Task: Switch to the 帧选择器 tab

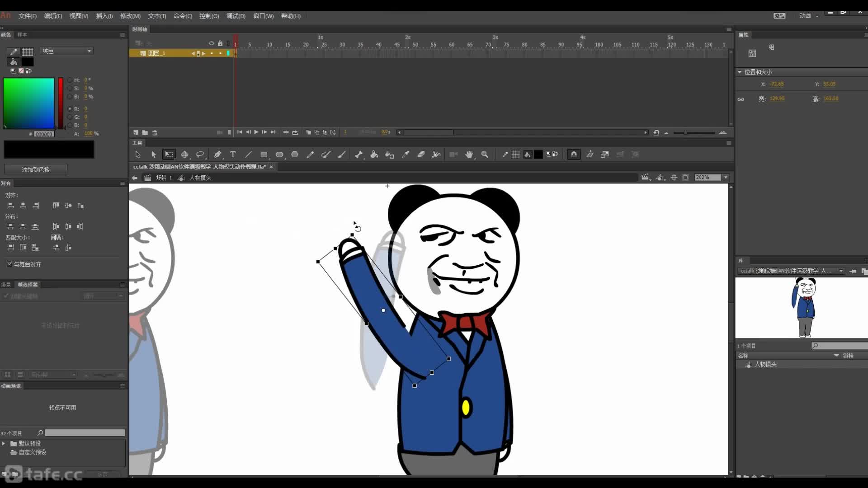Action: [x=28, y=285]
